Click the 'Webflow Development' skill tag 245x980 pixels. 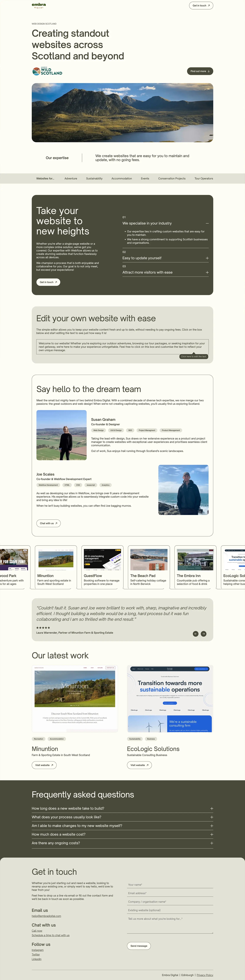pyautogui.click(x=48, y=485)
